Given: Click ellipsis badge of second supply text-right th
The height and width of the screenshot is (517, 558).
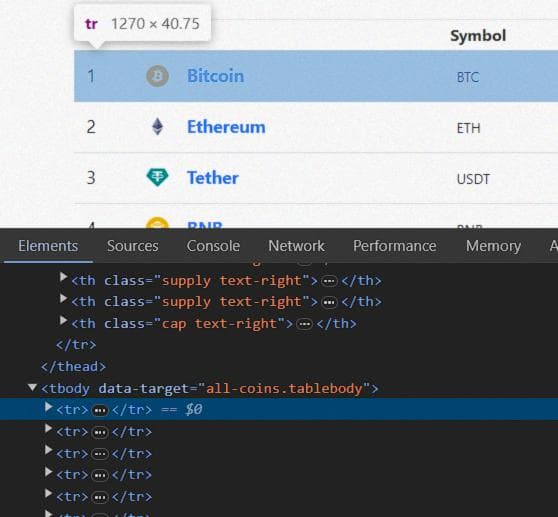Looking at the screenshot, I should coord(329,303).
